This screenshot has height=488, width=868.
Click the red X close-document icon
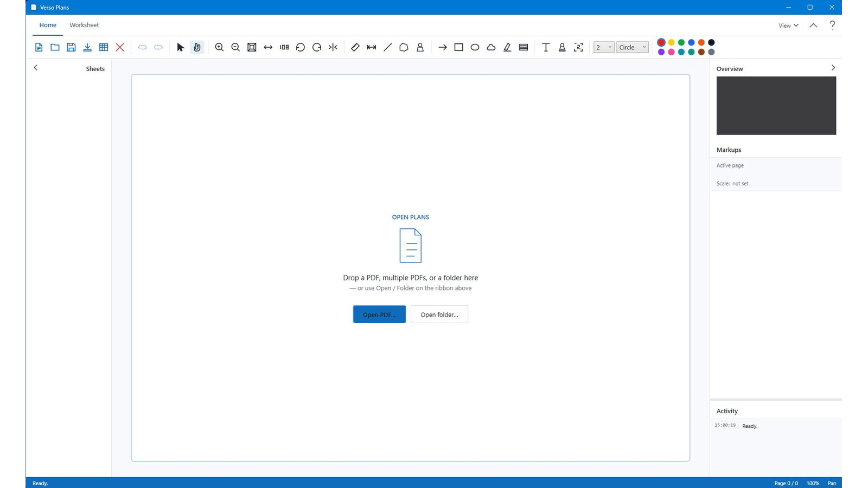point(120,47)
